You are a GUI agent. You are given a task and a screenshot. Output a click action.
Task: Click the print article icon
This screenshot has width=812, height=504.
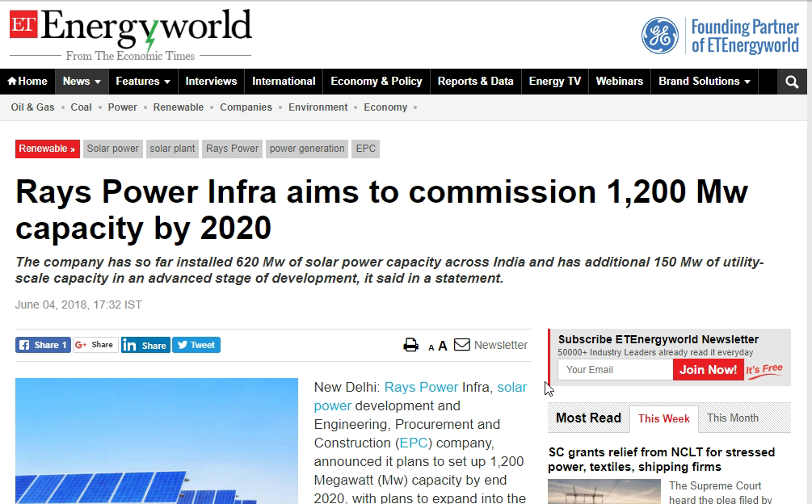410,346
